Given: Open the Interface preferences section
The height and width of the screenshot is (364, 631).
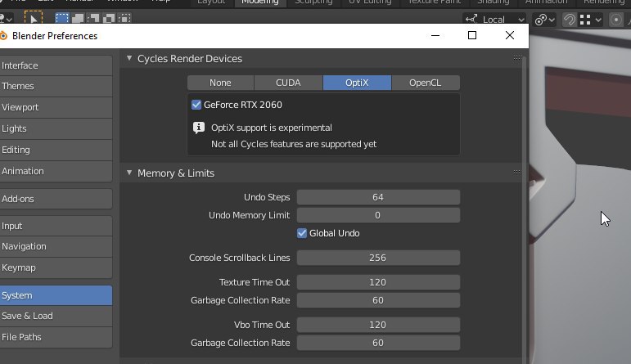Looking at the screenshot, I should tap(56, 65).
